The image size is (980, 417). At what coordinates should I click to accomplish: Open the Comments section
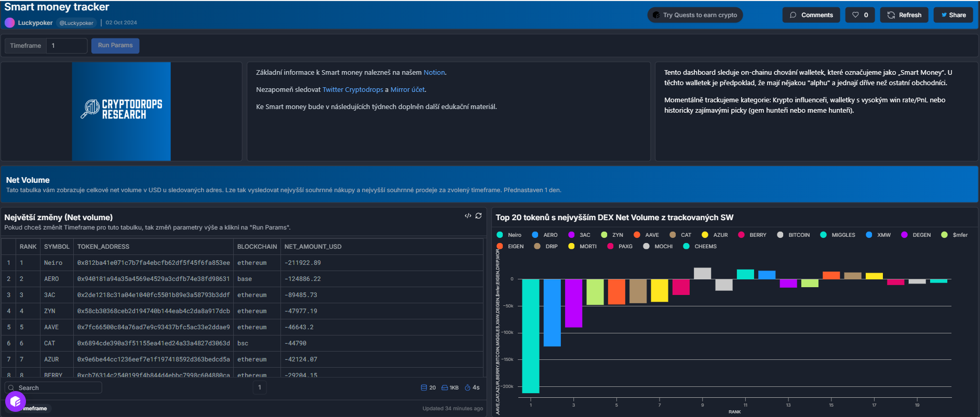tap(811, 15)
